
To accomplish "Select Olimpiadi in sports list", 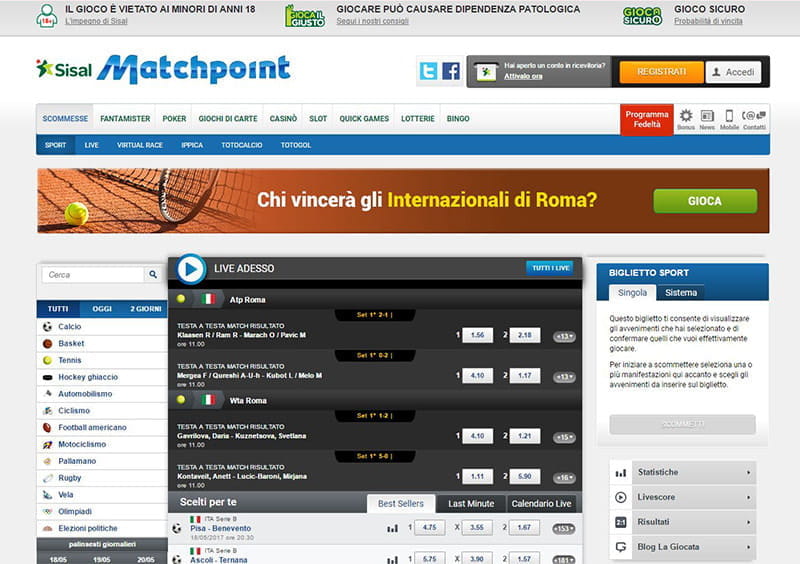I will click(x=102, y=512).
